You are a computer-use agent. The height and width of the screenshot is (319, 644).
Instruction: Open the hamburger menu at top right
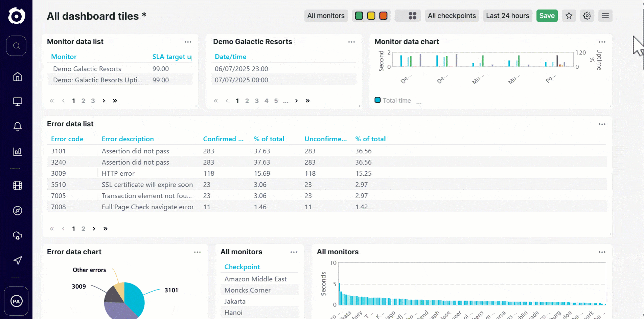coord(605,16)
